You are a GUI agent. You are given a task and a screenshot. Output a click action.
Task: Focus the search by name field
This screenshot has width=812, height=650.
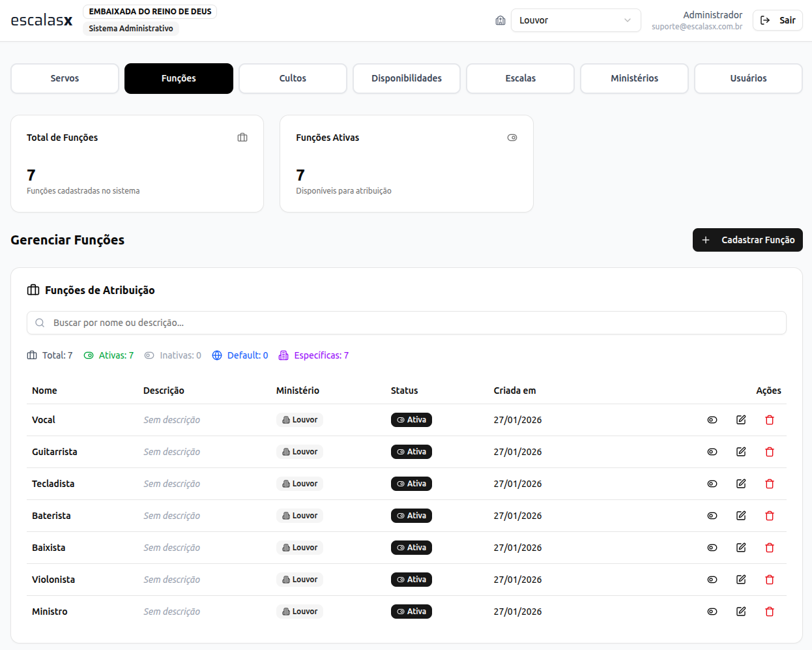pos(407,323)
